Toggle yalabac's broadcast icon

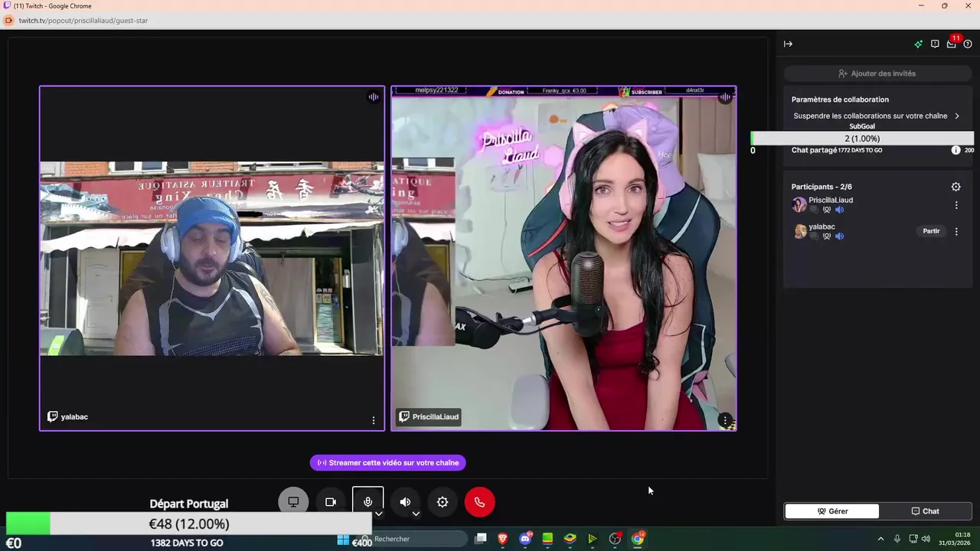coord(827,236)
